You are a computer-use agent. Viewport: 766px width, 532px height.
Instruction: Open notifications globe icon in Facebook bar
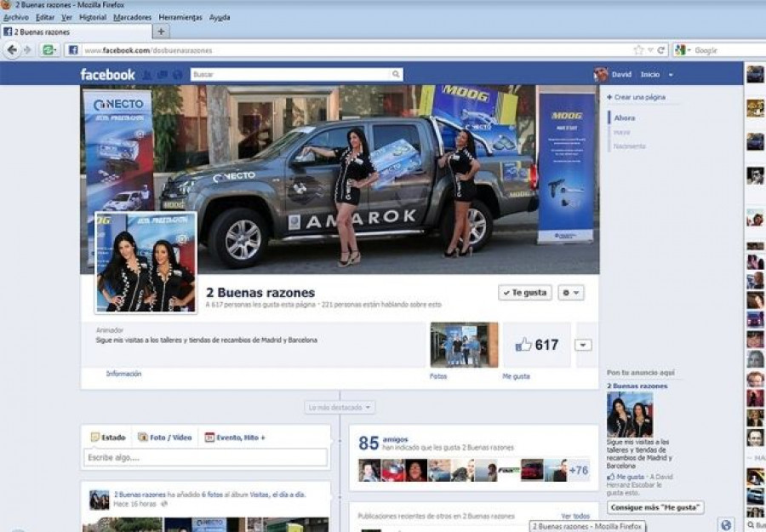[x=177, y=75]
